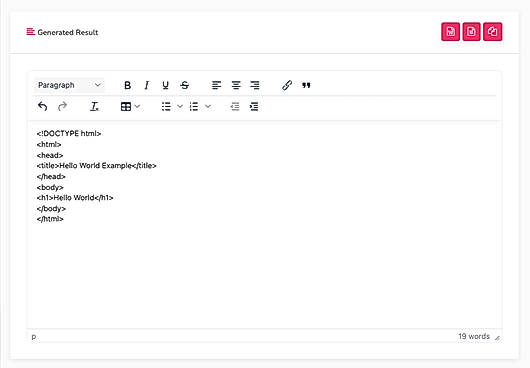This screenshot has height=368, width=530.
Task: Insert a bulleted list
Action: 166,106
